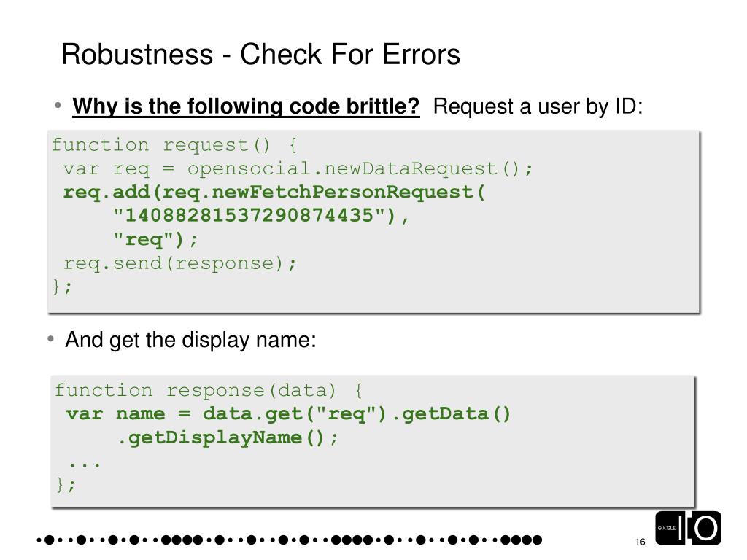Click the ID string "14088281537290874435"
The width and height of the screenshot is (747, 560).
tap(249, 215)
